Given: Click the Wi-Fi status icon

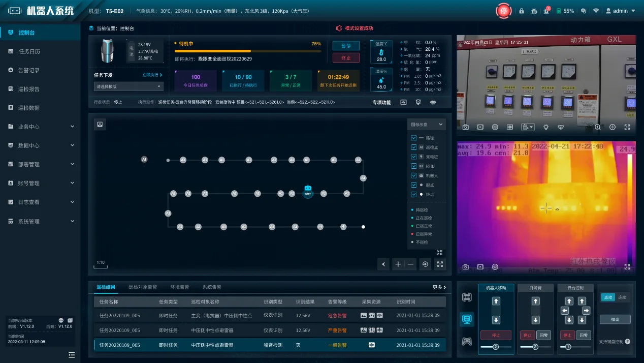Looking at the screenshot, I should coord(596,11).
